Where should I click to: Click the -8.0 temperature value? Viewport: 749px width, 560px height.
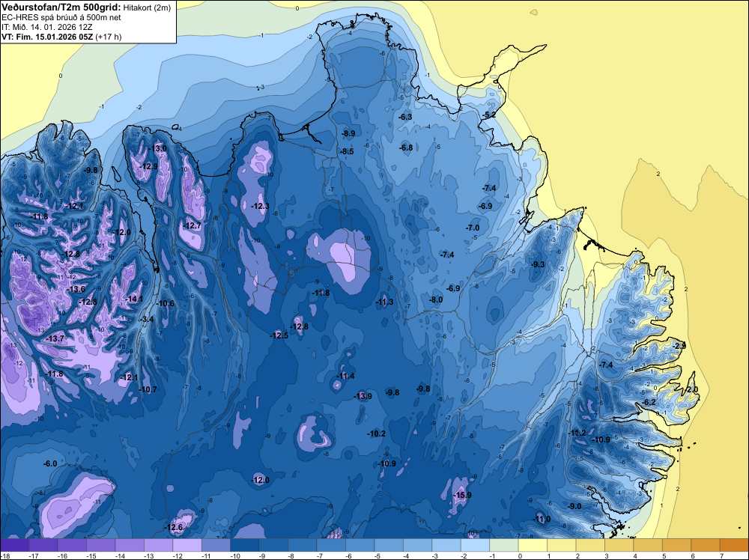[436, 299]
